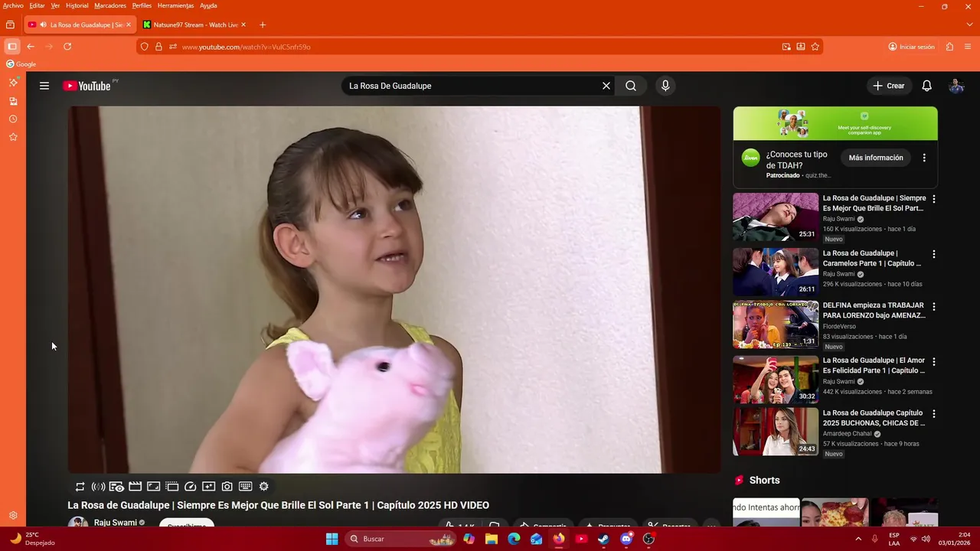The width and height of the screenshot is (980, 551).
Task: Click the dotted-top window icon below player
Action: click(x=171, y=487)
